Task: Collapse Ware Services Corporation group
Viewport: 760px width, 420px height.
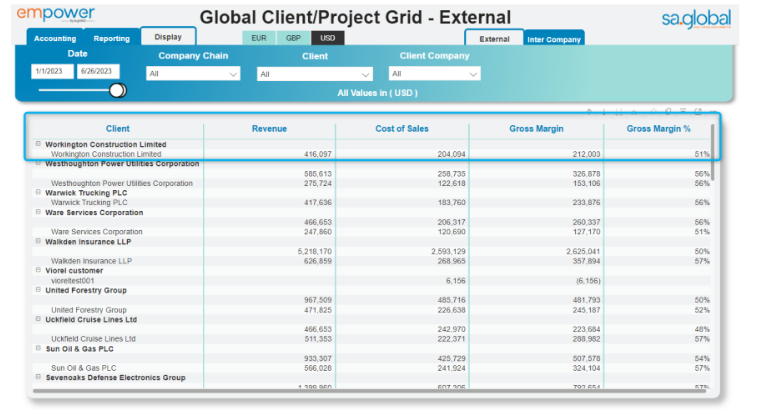Action: (x=38, y=212)
